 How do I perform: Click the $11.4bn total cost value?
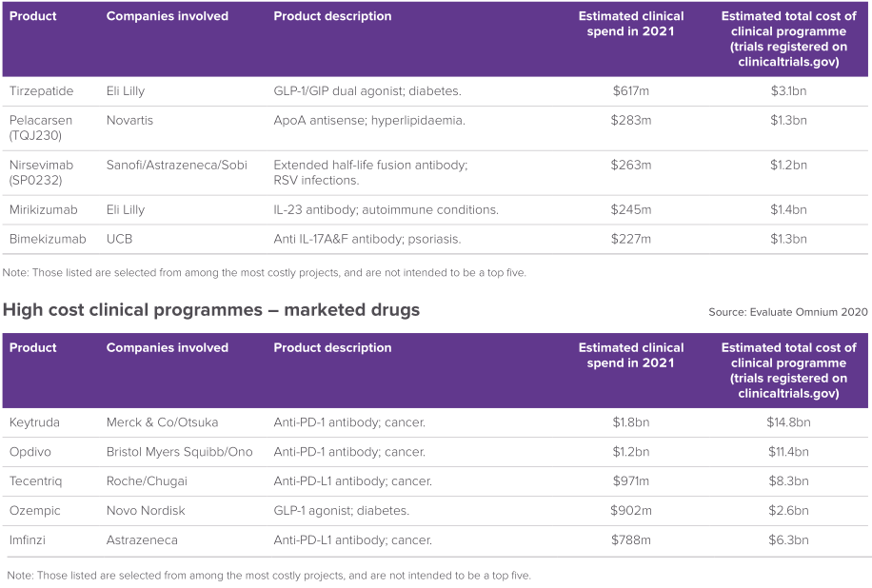tap(788, 452)
